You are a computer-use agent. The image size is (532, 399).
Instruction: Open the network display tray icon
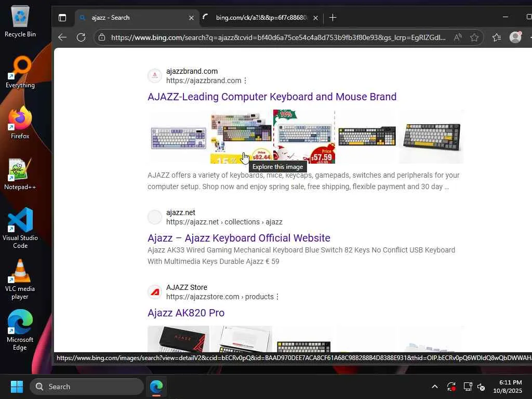point(468,387)
